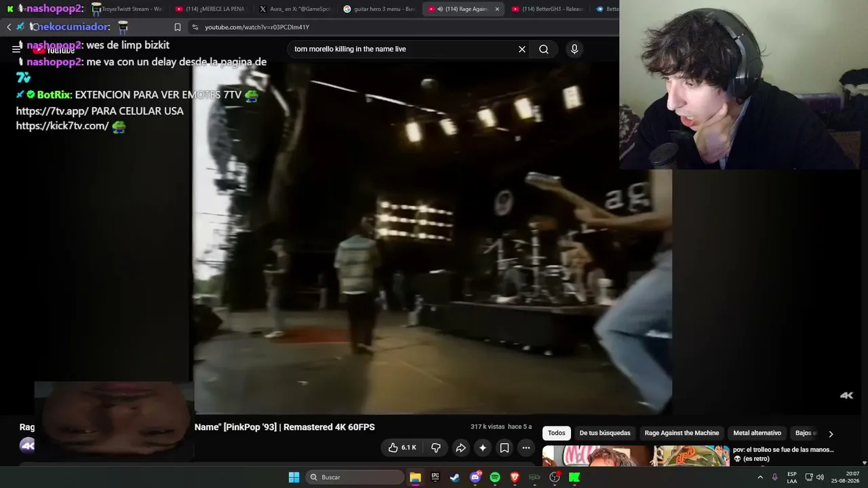Open the Windows Start menu

point(294,477)
